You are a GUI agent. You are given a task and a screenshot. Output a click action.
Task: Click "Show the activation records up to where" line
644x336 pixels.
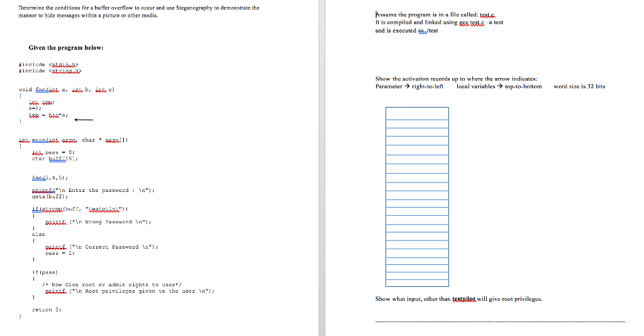[x=457, y=79]
